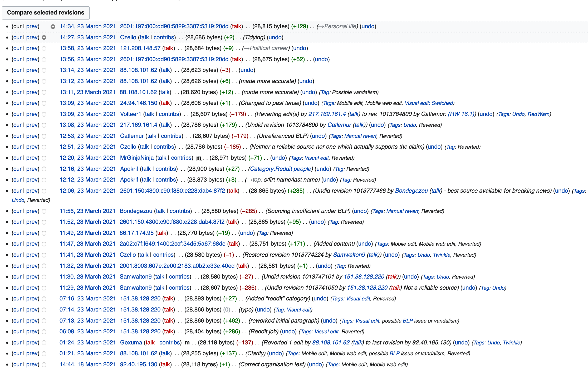Select the radio button for the 14:27 revision
This screenshot has height=370, width=588.
point(44,37)
